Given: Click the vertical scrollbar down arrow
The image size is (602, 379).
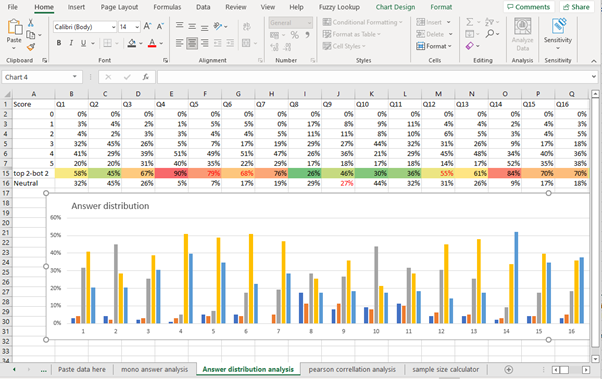Looking at the screenshot, I should (595, 359).
